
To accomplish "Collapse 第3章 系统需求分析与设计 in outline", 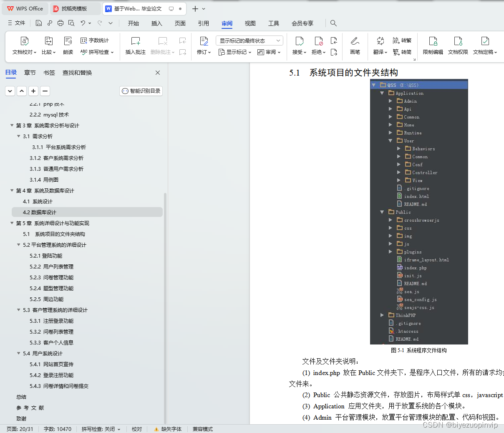I will [12, 125].
